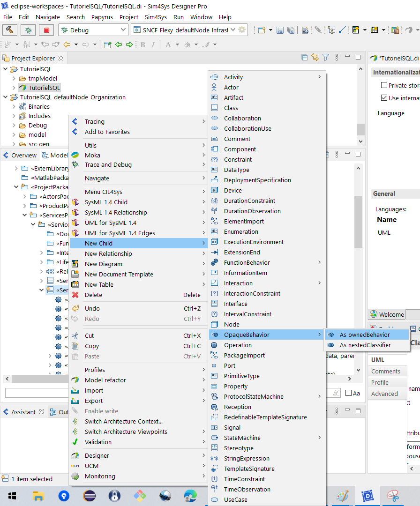
Task: Open the launch configuration gear icon
Action: point(242,30)
